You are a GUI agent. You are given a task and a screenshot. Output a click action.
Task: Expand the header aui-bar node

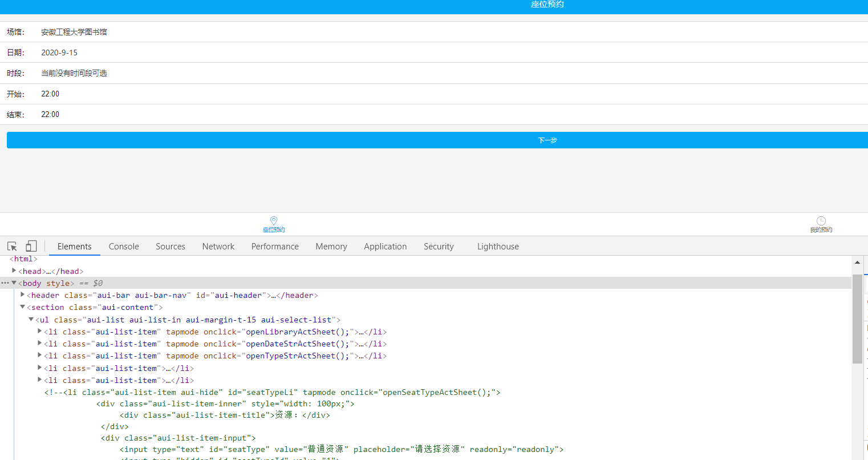23,295
